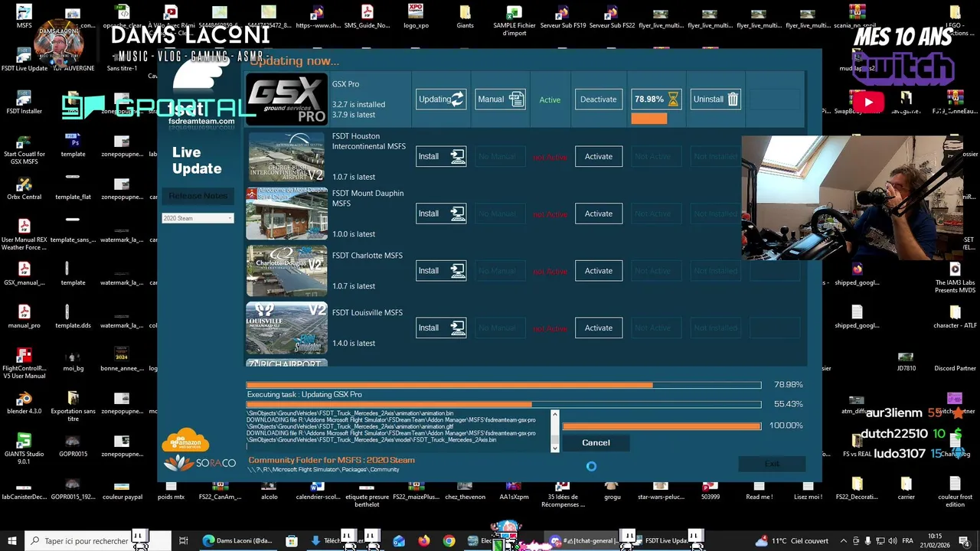Open calendrier-scol Word document

click(x=318, y=488)
